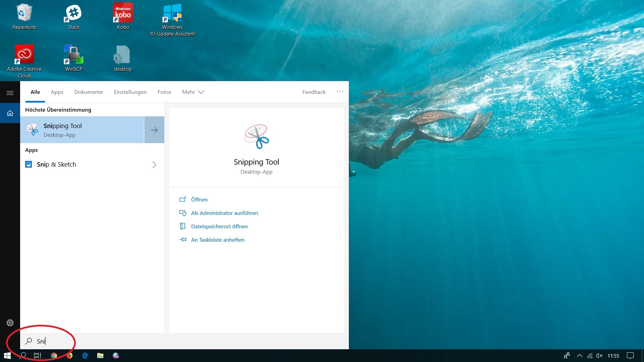Click the Feedback link

pyautogui.click(x=314, y=92)
